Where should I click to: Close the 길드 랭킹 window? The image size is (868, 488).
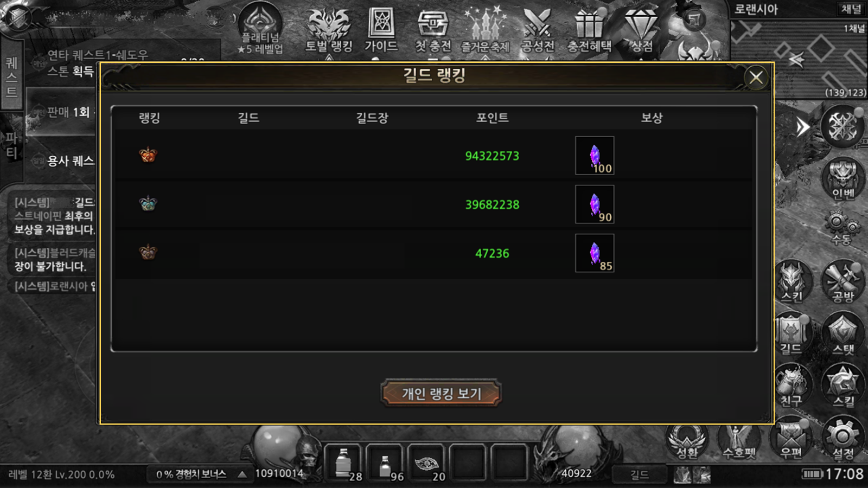click(x=756, y=78)
